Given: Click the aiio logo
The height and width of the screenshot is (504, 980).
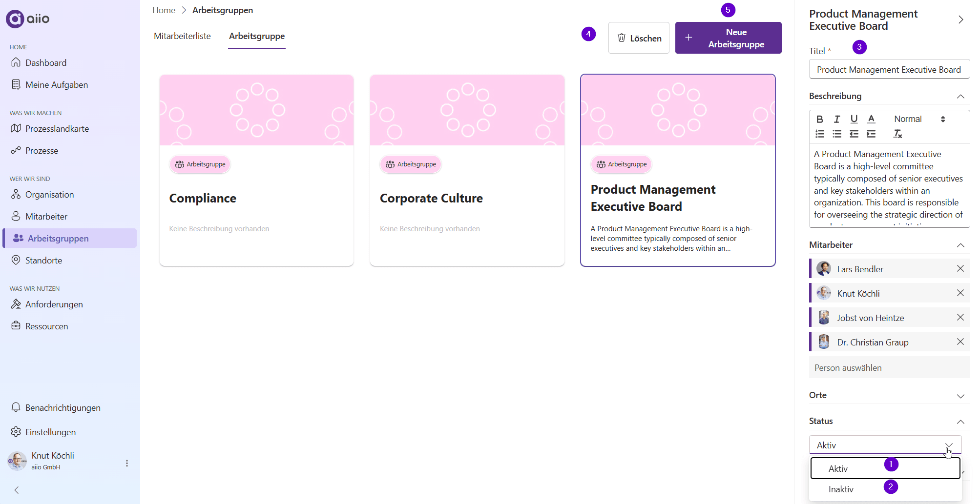Looking at the screenshot, I should 28,19.
